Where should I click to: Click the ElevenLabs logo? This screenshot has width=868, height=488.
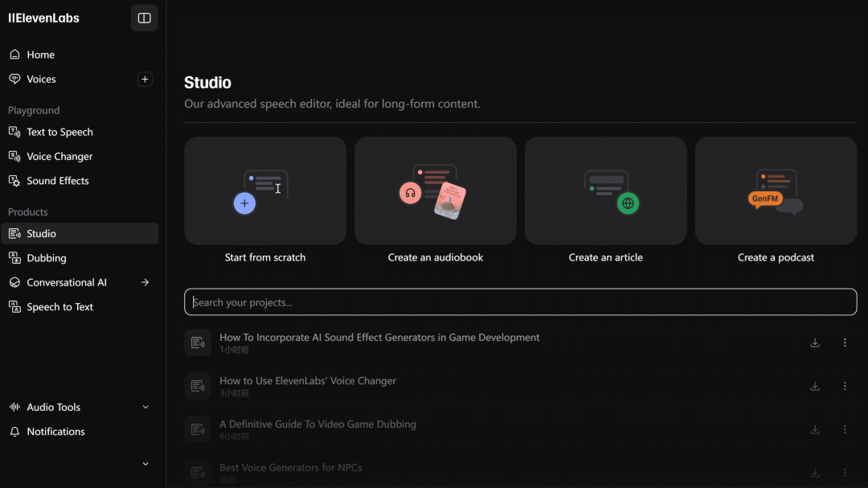coord(43,18)
